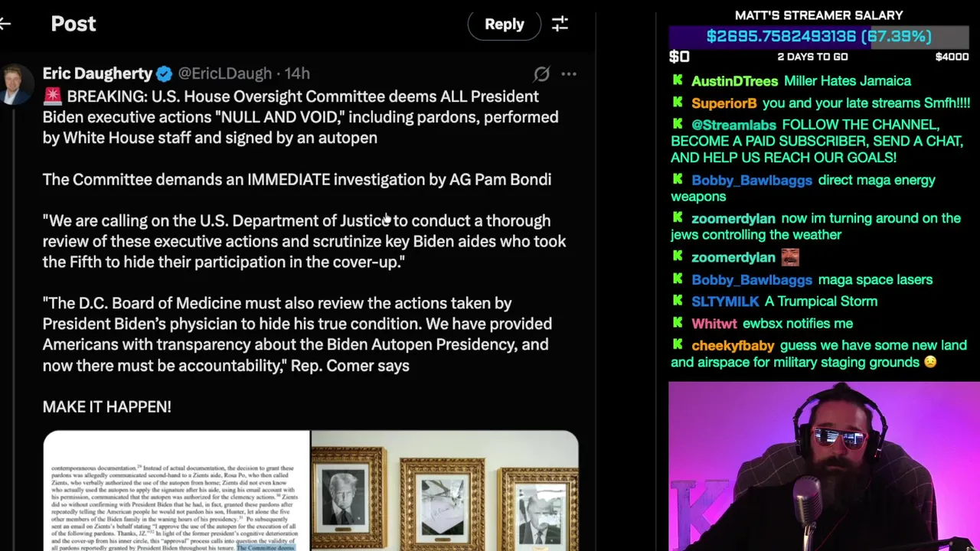Click Kick badge beside AustinDTrees
The image size is (980, 551).
tap(678, 80)
